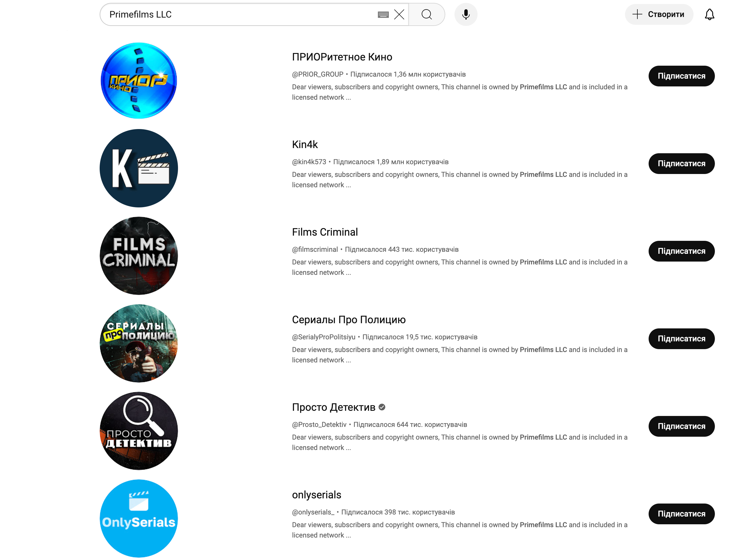This screenshot has height=560, width=731.
Task: Open Сериалы Про Полицию channel avatar
Action: (139, 343)
